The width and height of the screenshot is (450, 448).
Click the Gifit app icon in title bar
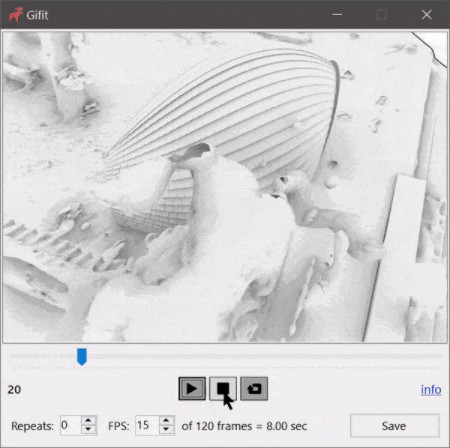coord(16,14)
